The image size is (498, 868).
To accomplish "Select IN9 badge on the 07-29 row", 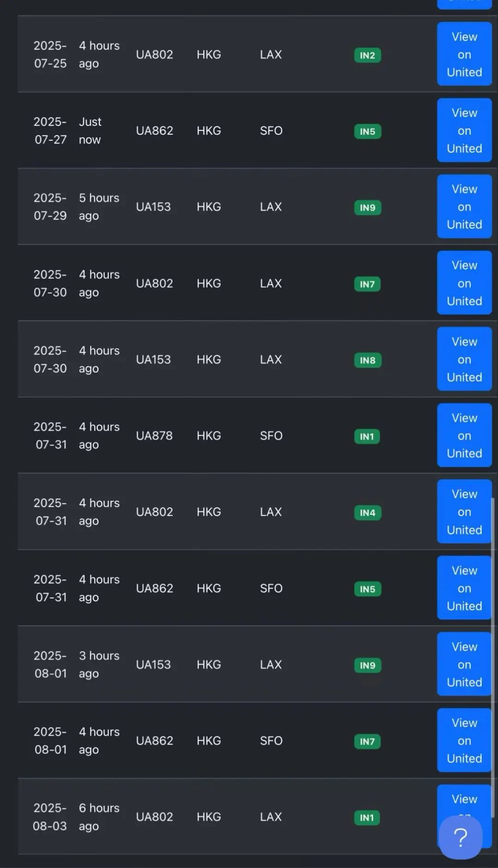I will coord(368,208).
